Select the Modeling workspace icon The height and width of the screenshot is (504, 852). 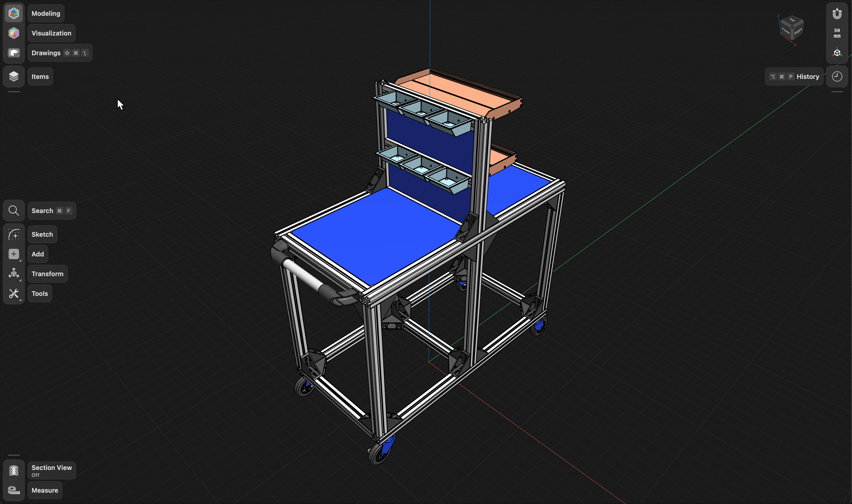14,13
